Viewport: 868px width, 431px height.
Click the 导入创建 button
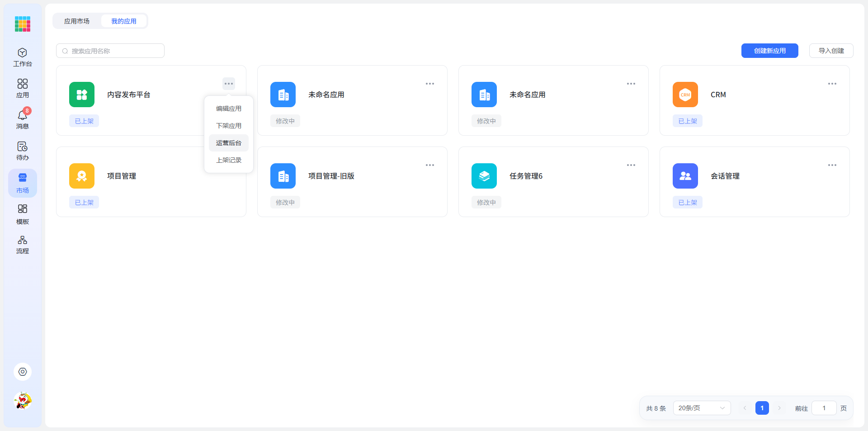pyautogui.click(x=831, y=51)
